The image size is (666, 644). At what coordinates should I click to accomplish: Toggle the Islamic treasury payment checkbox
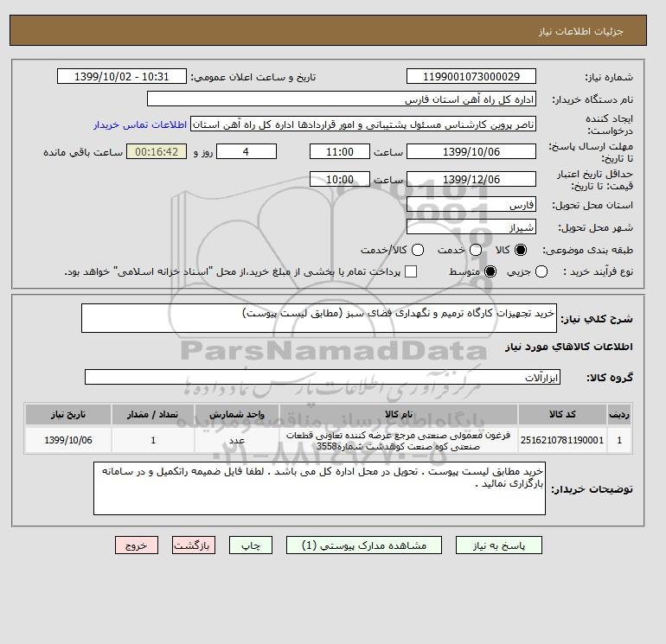point(411,271)
